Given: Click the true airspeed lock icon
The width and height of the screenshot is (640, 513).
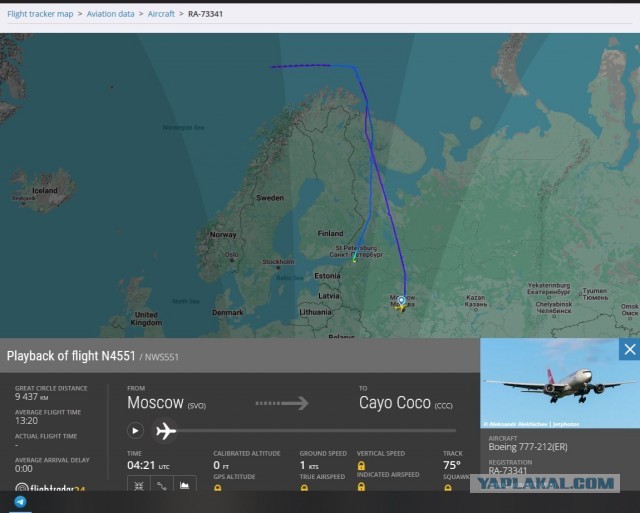Looking at the screenshot, I should [304, 487].
